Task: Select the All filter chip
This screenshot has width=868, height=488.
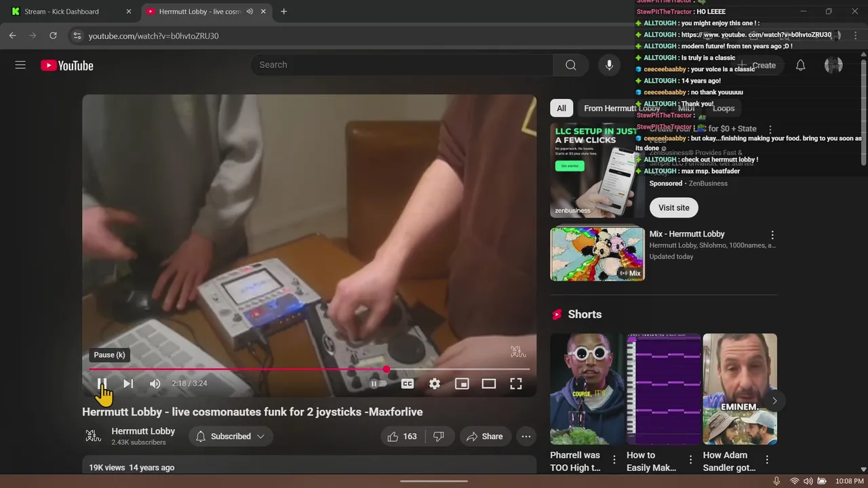Action: (x=561, y=108)
